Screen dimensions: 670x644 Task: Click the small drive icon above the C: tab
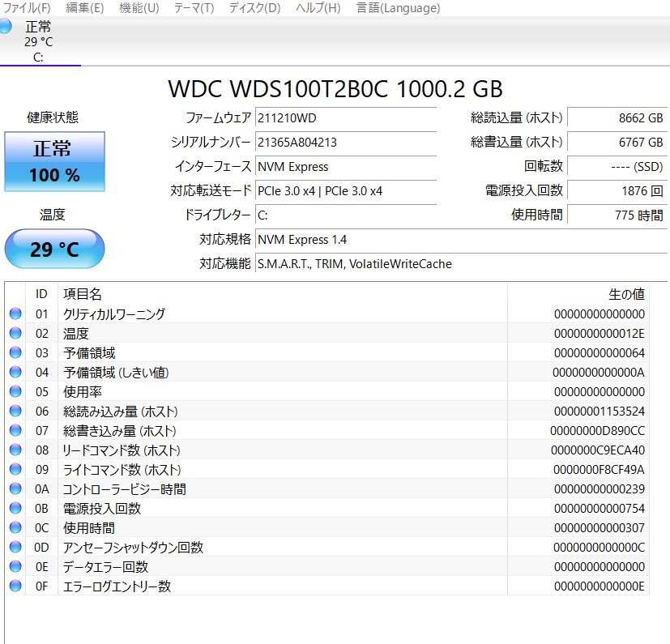click(x=6, y=26)
